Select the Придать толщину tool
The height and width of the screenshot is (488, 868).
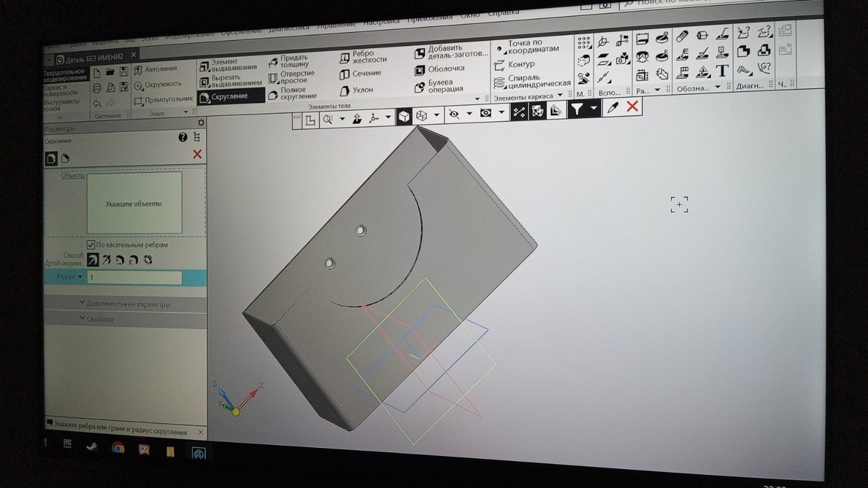(x=289, y=60)
